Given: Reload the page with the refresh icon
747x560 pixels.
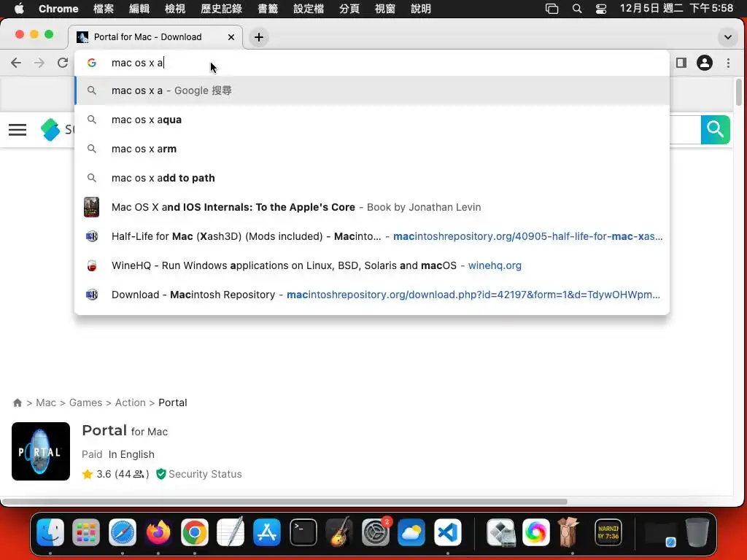Looking at the screenshot, I should (63, 63).
